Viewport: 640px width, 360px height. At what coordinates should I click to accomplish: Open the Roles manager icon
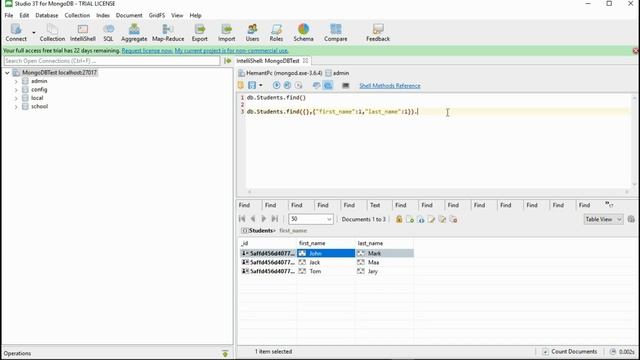pyautogui.click(x=276, y=33)
